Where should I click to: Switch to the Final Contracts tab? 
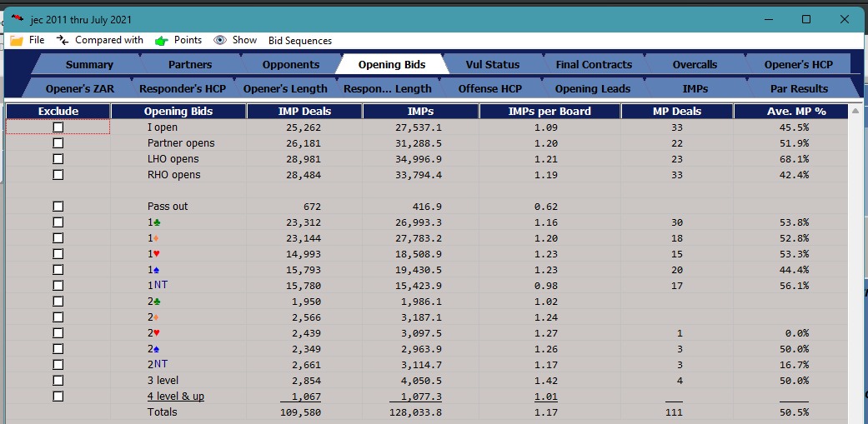coord(594,64)
